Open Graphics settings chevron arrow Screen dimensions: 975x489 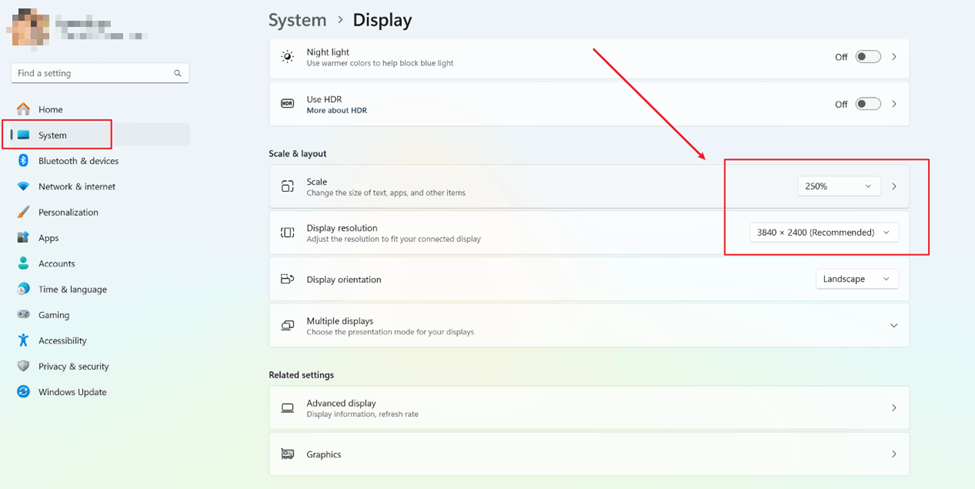click(x=894, y=454)
